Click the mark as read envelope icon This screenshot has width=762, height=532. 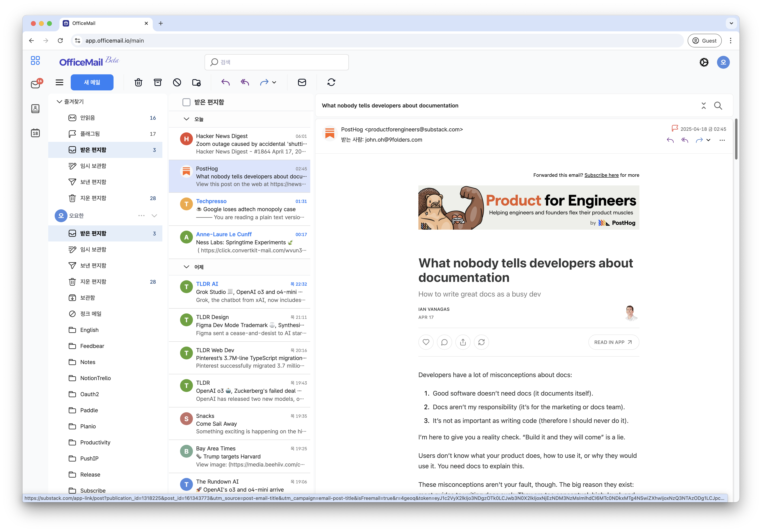point(302,82)
